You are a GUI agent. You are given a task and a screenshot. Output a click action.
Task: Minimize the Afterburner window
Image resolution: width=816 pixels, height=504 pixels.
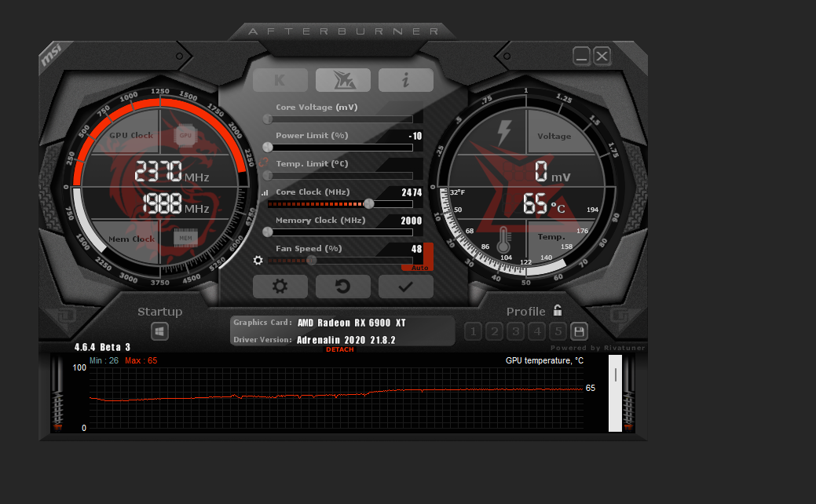581,56
